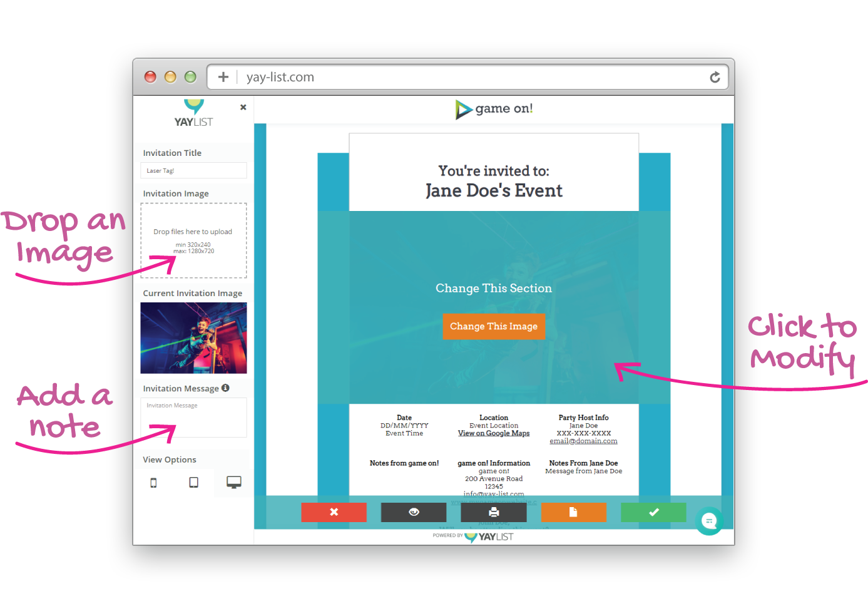Click the browser reload icon

(x=715, y=77)
